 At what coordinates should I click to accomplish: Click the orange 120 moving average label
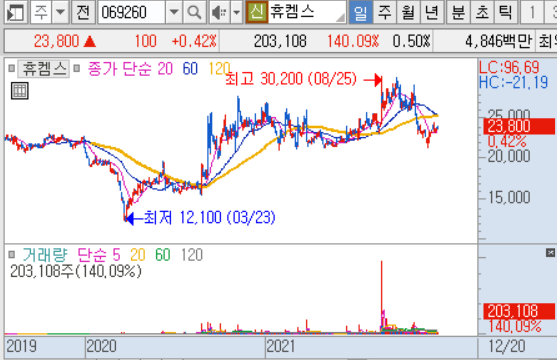(219, 69)
